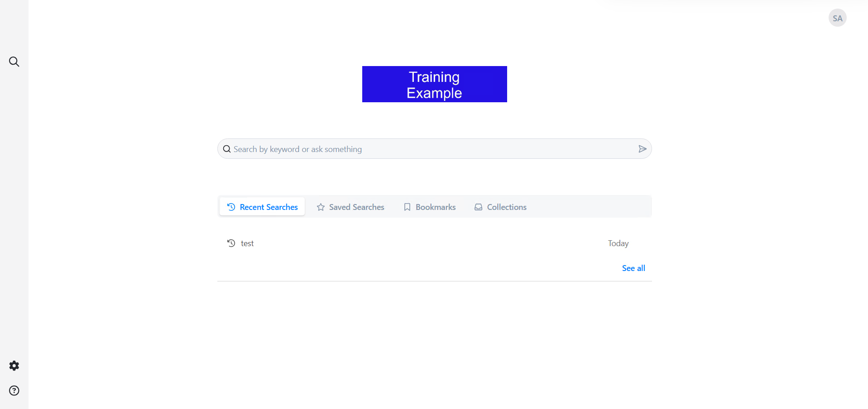Rerun the recent search 'test'
Screen dimensions: 868x409
(247, 243)
